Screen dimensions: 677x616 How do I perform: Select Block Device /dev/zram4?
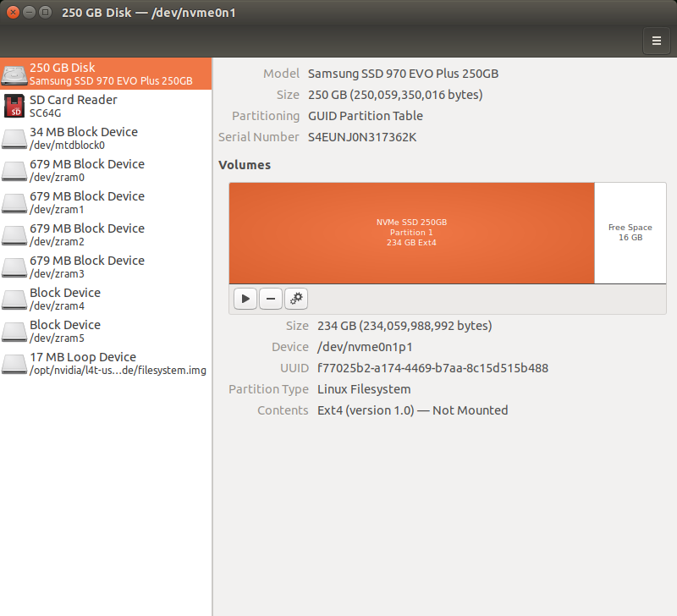[65, 299]
